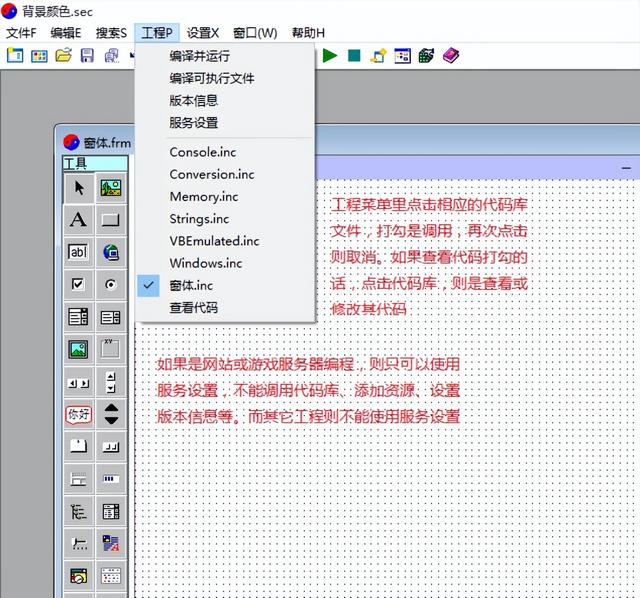This screenshot has height=598, width=640.
Task: Select the progress bar control tool
Action: pyautogui.click(x=111, y=479)
